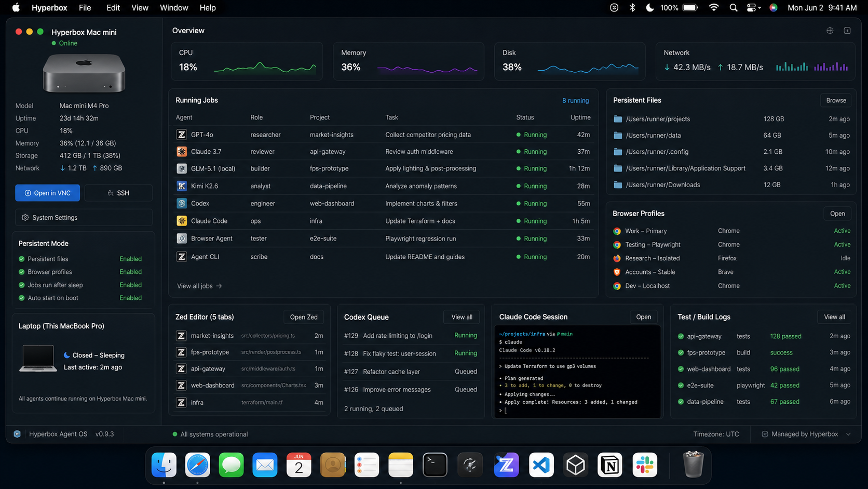This screenshot has height=489, width=868.
Task: Click the Mac mini device image
Action: (x=84, y=73)
